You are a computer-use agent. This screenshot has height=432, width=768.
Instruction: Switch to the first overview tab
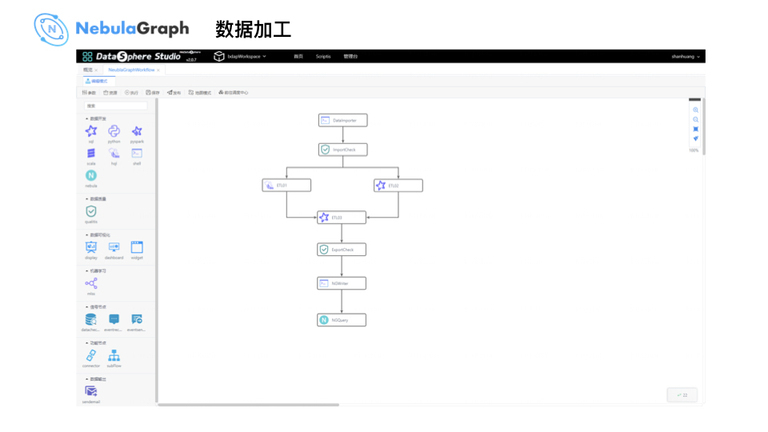pos(88,70)
